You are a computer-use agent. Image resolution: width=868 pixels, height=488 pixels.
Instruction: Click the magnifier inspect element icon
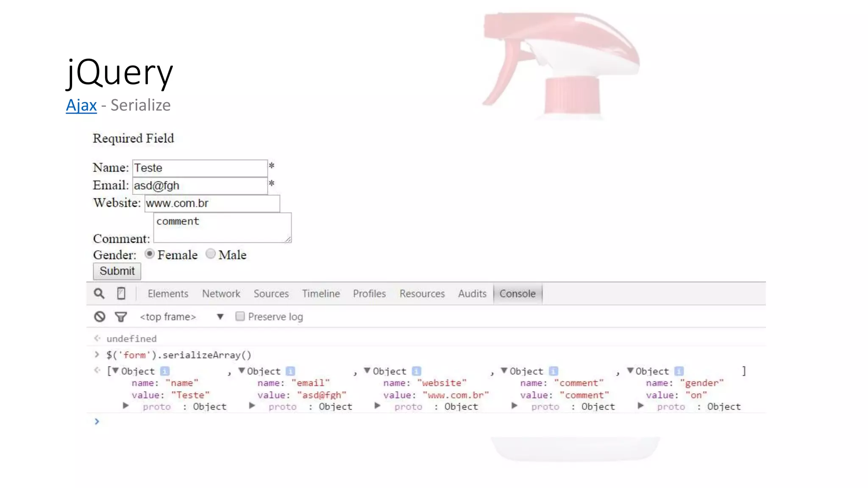(x=99, y=294)
